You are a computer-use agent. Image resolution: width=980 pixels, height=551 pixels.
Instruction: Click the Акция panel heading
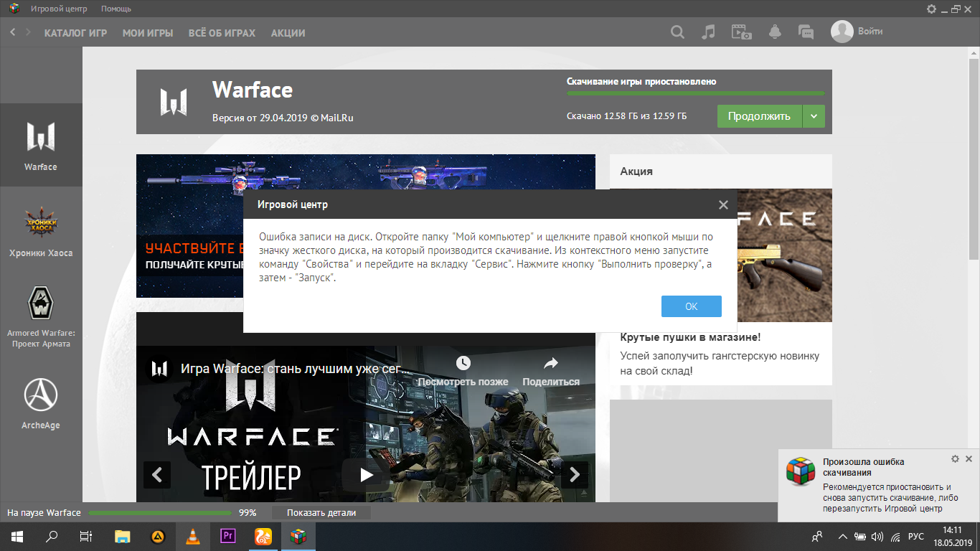[x=636, y=171]
